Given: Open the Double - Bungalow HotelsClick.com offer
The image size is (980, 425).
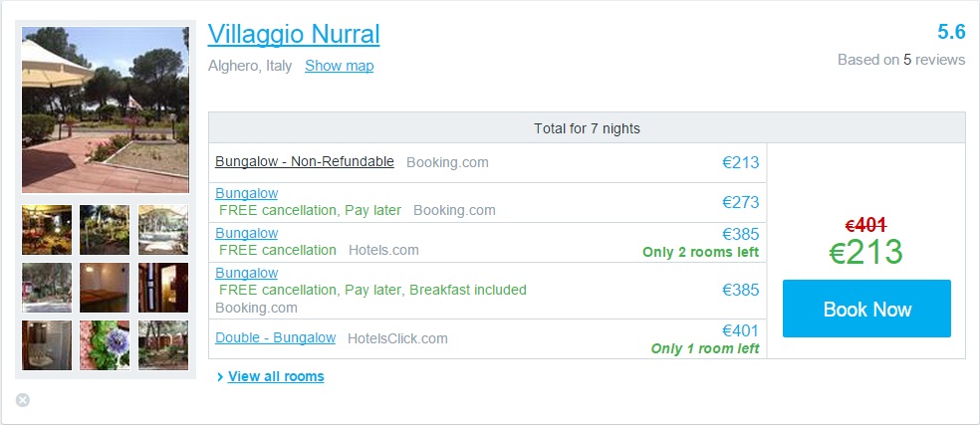Looking at the screenshot, I should pyautogui.click(x=275, y=337).
